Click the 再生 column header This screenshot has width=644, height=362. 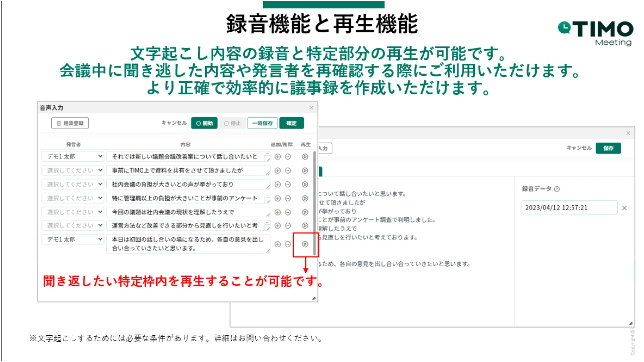(x=306, y=145)
